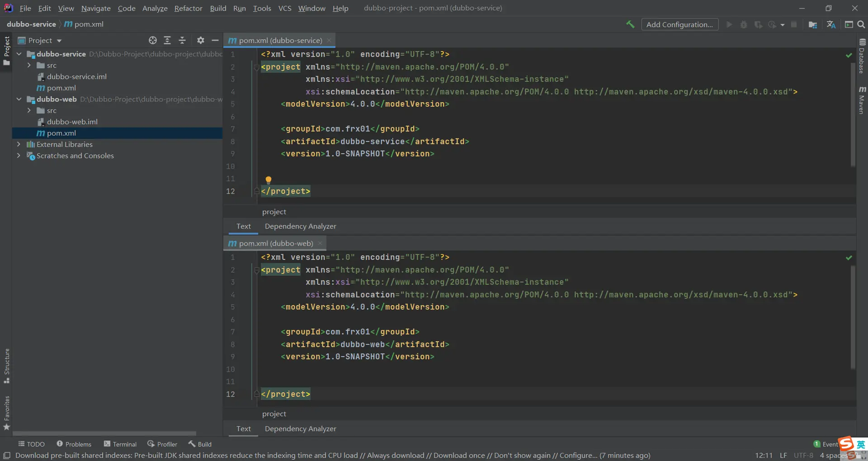Click the tool windows quick-access icon in status bar
The width and height of the screenshot is (868, 461).
click(x=7, y=455)
